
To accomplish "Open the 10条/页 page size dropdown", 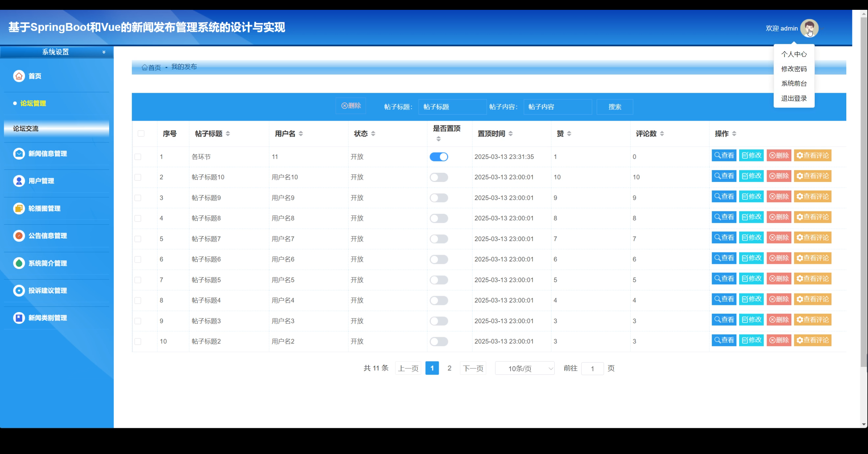I will point(525,368).
